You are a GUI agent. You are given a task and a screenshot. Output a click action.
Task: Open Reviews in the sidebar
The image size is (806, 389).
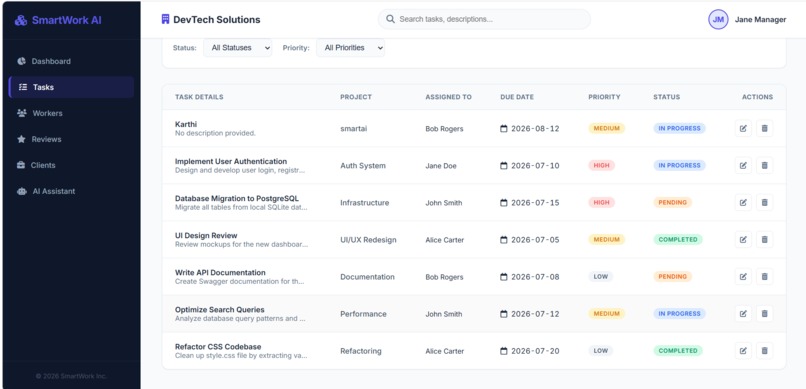71,139
